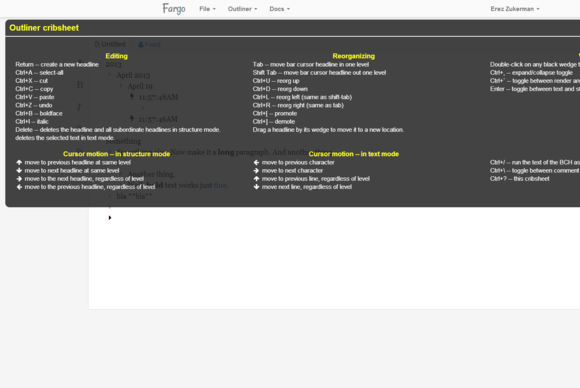Click up arrow icon for previous headline at same level
Screen dimensions: 580x388
point(19,162)
